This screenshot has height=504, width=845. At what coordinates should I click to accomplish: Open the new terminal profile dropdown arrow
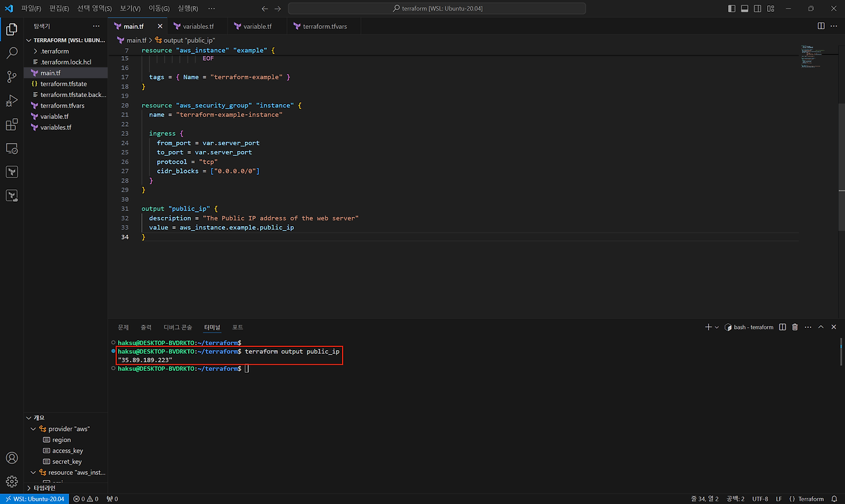(x=717, y=327)
